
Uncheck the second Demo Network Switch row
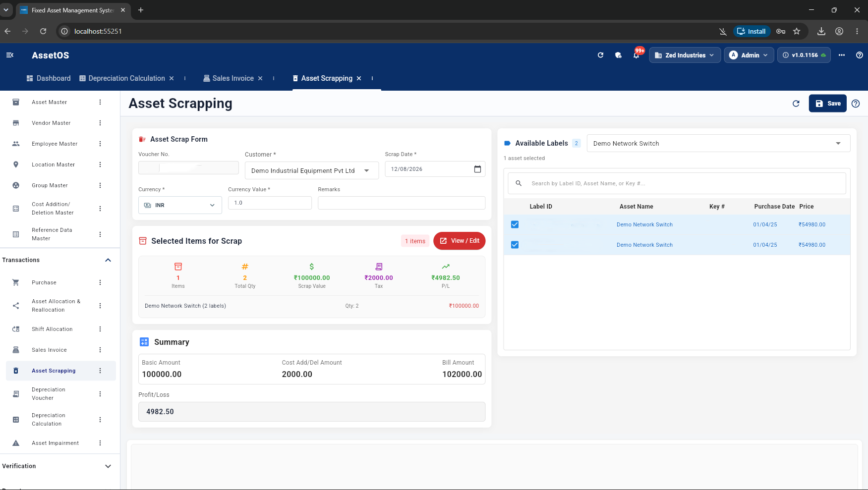[515, 245]
